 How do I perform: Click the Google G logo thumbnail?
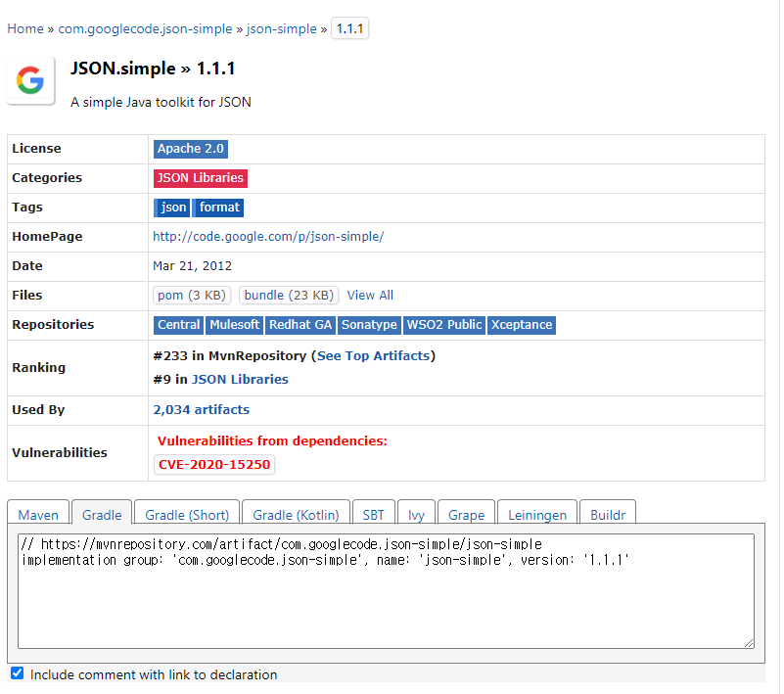coord(30,80)
